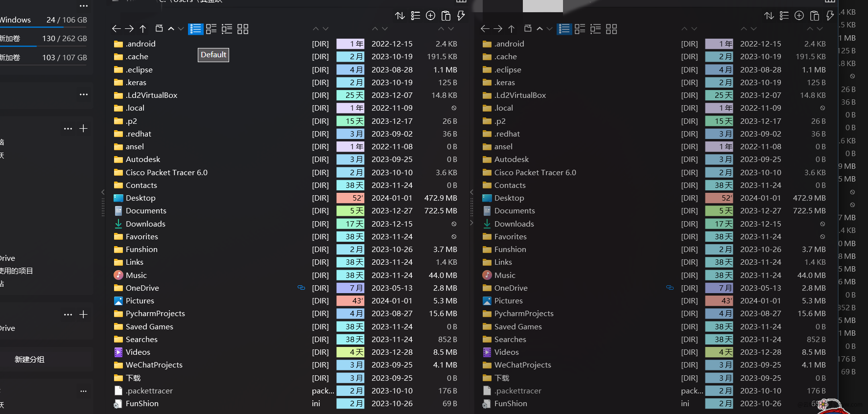Click the purple 7月 age cell for OneDrive, left
Screen dimensions: 868x414
[x=351, y=288]
